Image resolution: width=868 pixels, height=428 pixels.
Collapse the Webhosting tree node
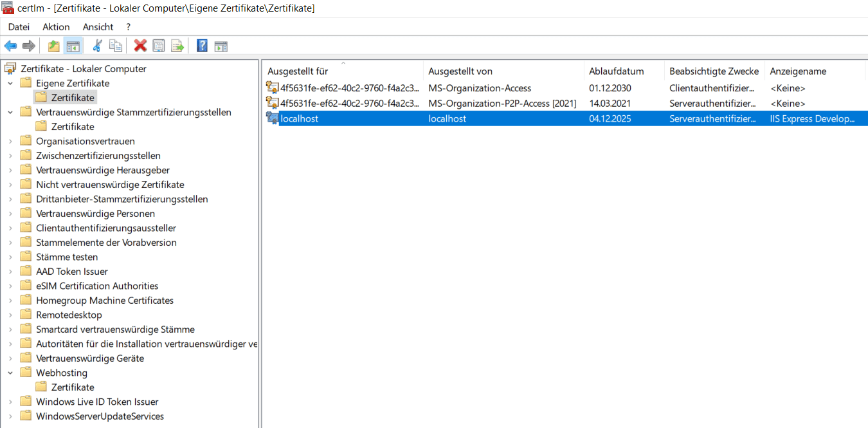click(x=10, y=373)
